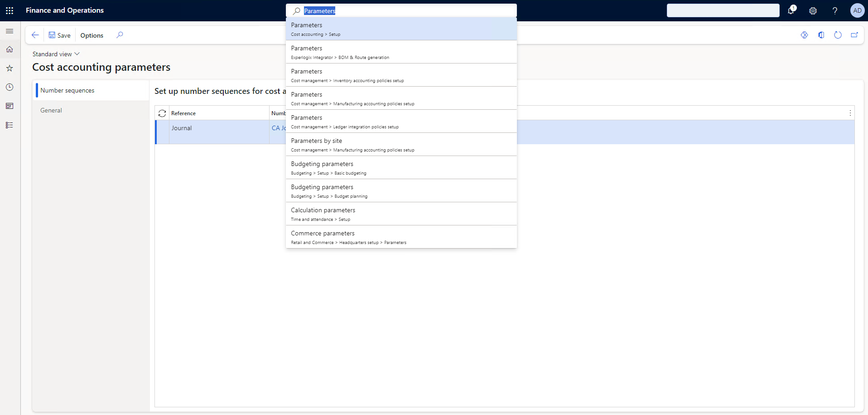Screen dimensions: 868x415
Task: Select the General tab
Action: tap(92, 110)
